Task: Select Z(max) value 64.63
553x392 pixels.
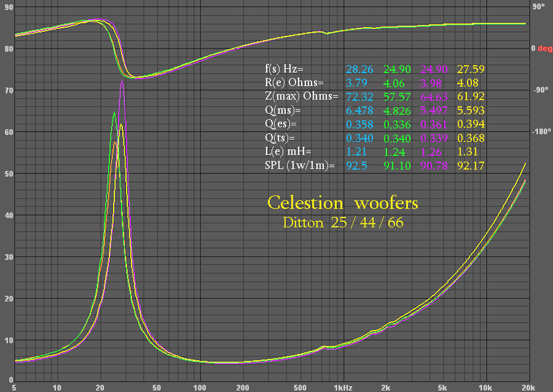Action: tap(434, 96)
